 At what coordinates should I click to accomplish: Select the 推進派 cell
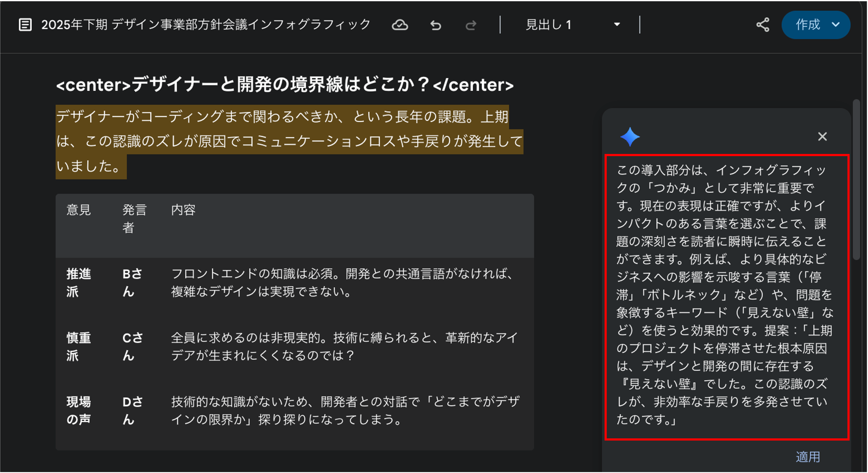[78, 283]
